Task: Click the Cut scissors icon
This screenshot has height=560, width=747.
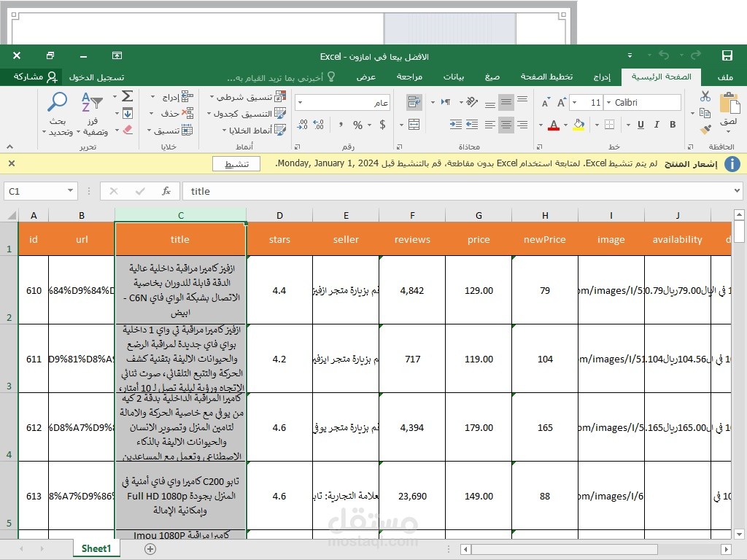Action: click(705, 97)
